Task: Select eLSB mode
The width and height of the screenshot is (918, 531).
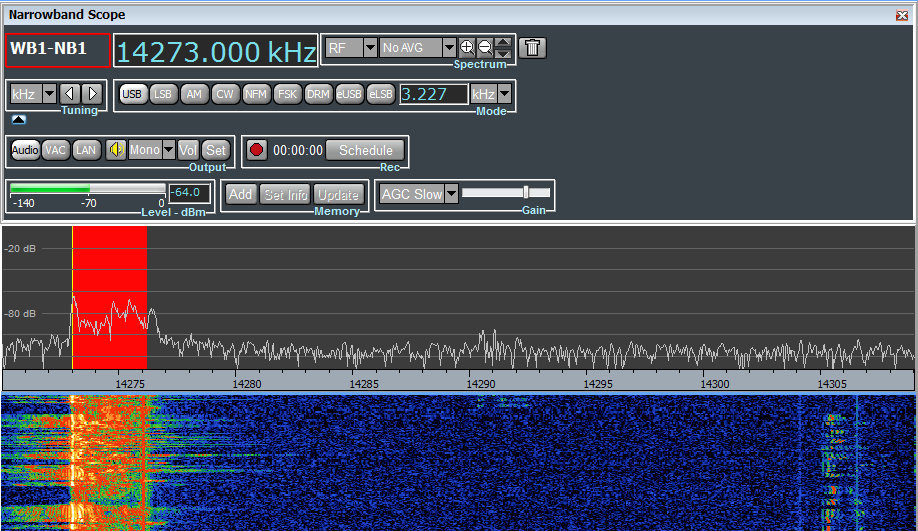Action: 381,94
